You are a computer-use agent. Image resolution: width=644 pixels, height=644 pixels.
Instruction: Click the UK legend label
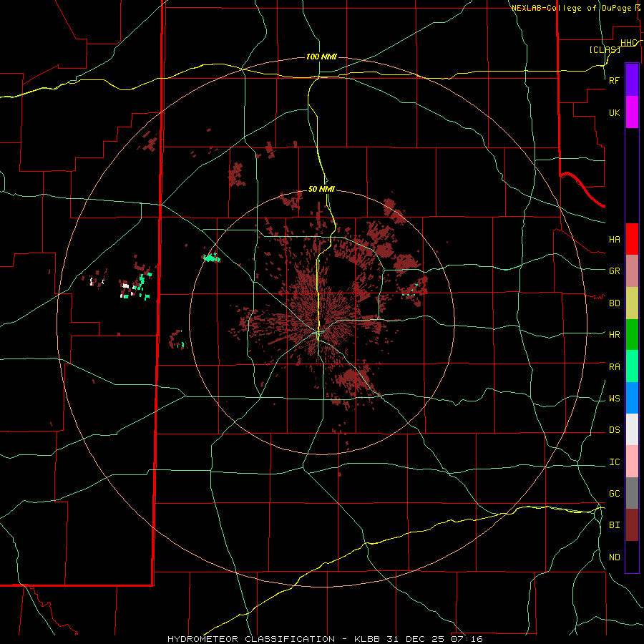pos(615,113)
